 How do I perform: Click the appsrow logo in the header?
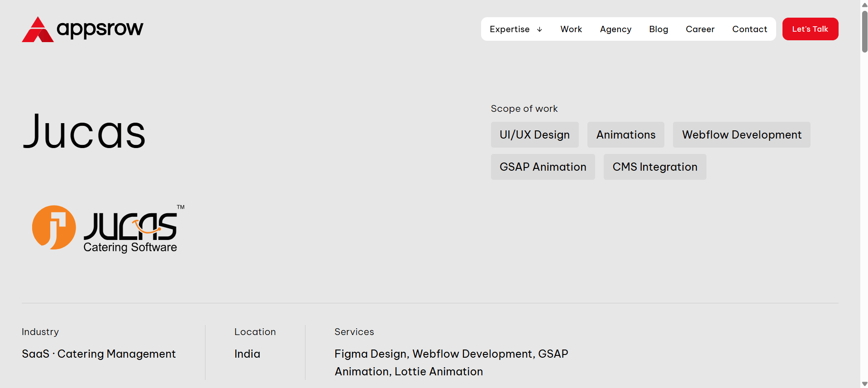[x=82, y=29]
